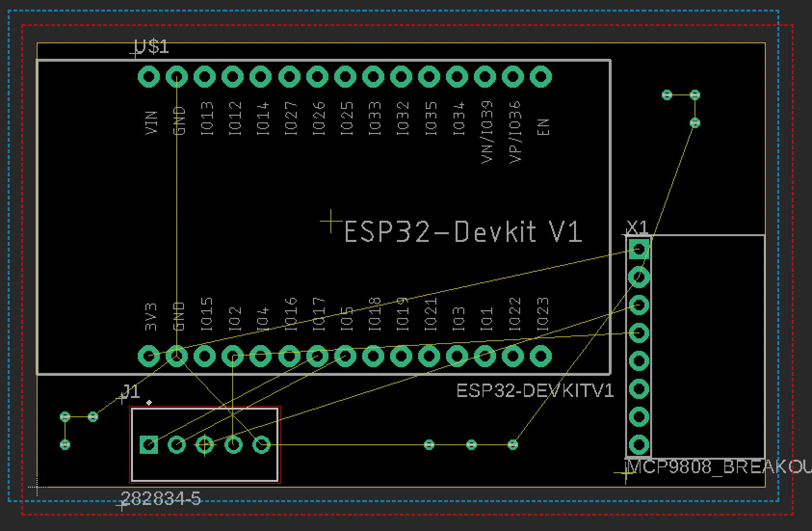Pick the IO35 pad
812x531 pixels.
(x=429, y=77)
